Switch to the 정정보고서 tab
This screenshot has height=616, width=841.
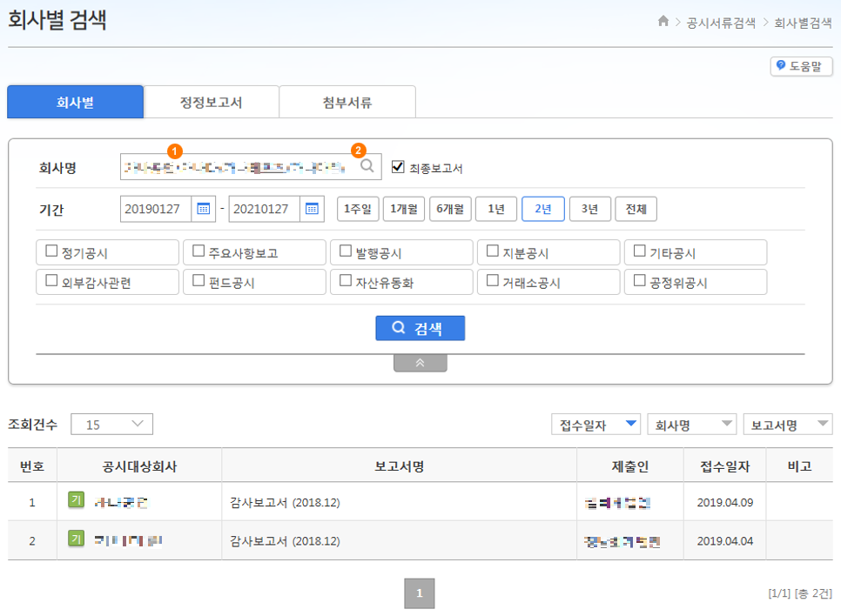(x=210, y=102)
